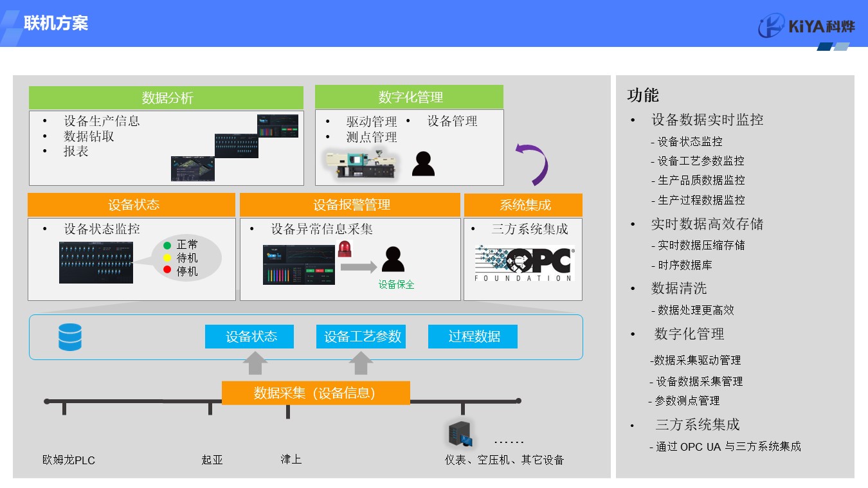Image resolution: width=868 pixels, height=488 pixels.
Task: Click the OPC Foundation logo
Action: (x=523, y=264)
